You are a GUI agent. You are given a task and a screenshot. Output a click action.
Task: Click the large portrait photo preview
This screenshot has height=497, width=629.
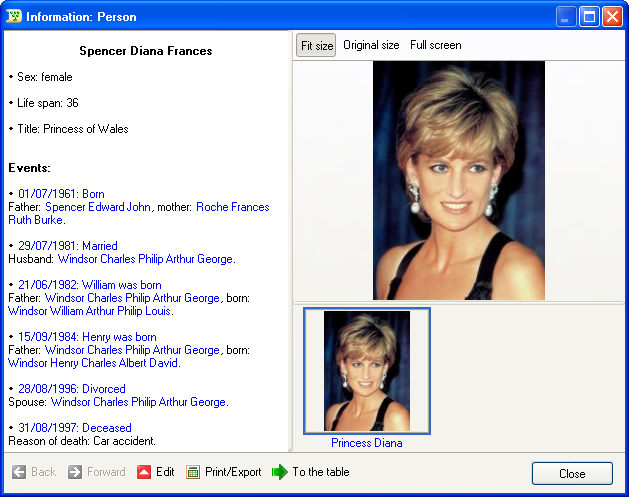[x=459, y=181]
